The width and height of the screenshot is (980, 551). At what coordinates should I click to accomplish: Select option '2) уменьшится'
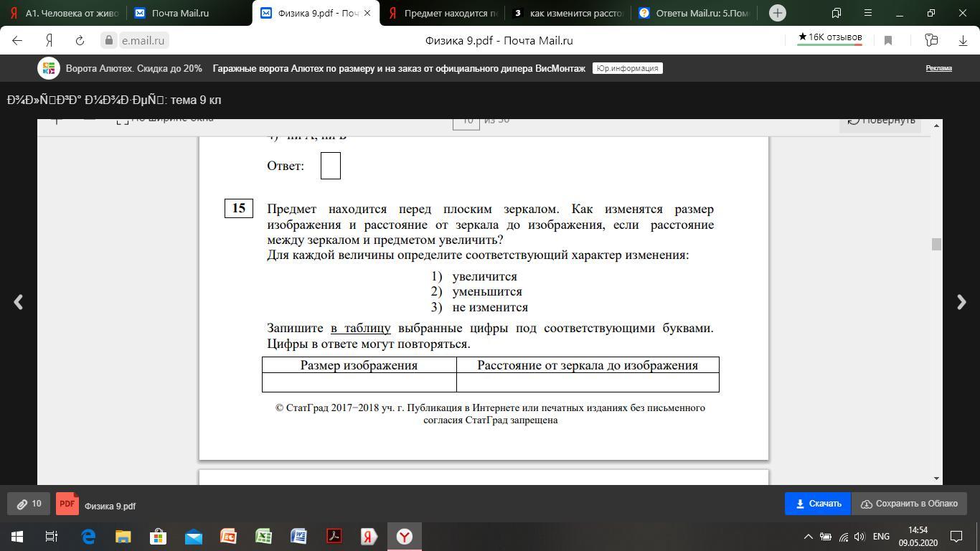coord(476,292)
